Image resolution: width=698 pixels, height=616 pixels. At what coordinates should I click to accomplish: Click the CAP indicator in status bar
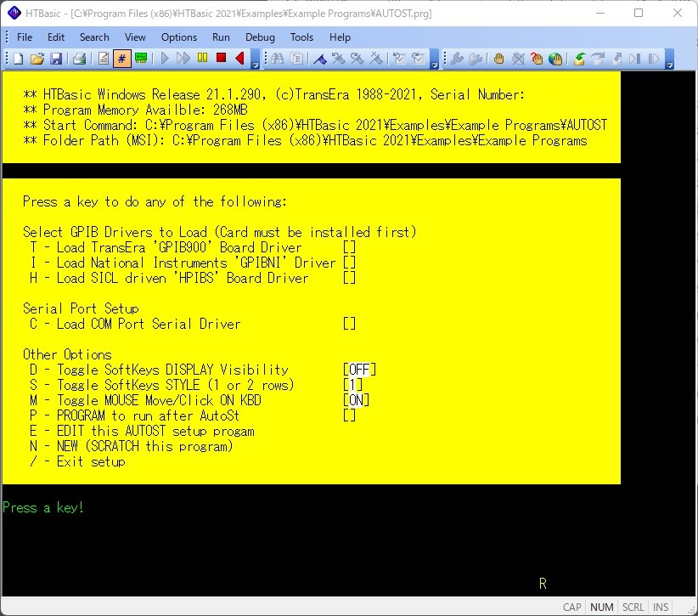[572, 608]
